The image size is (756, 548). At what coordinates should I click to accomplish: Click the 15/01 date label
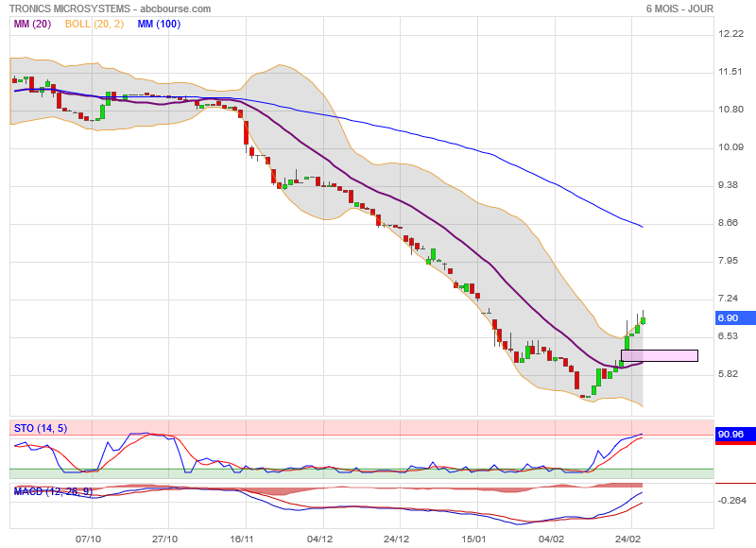click(473, 539)
